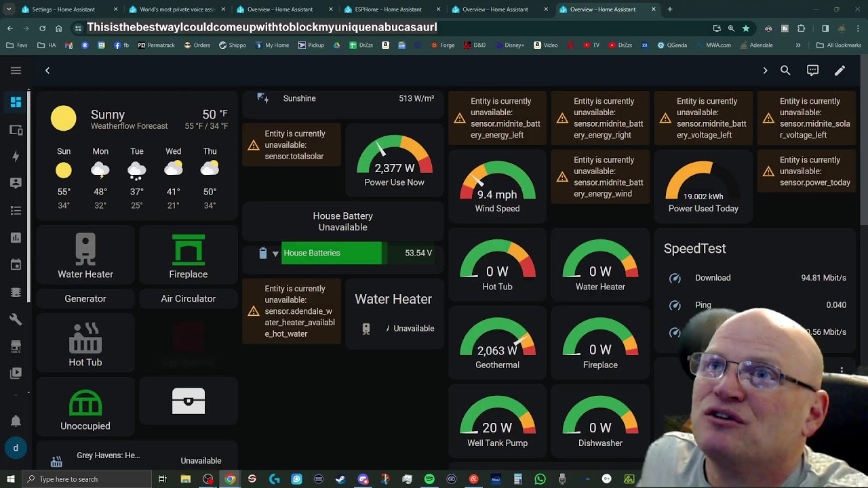Open the Permatrack bookmark

(x=156, y=45)
